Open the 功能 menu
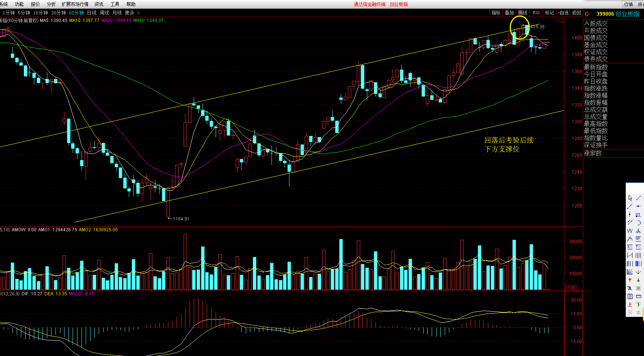The height and width of the screenshot is (356, 644). (x=19, y=4)
